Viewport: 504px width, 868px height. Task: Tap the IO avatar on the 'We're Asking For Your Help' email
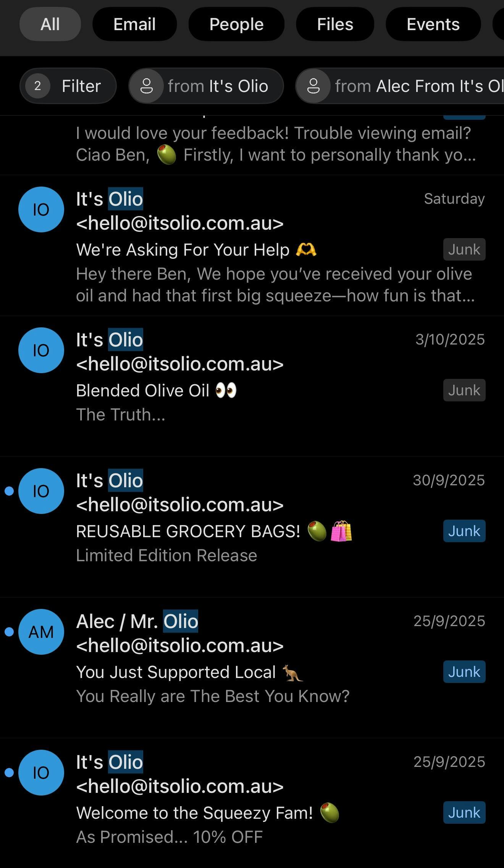(41, 209)
